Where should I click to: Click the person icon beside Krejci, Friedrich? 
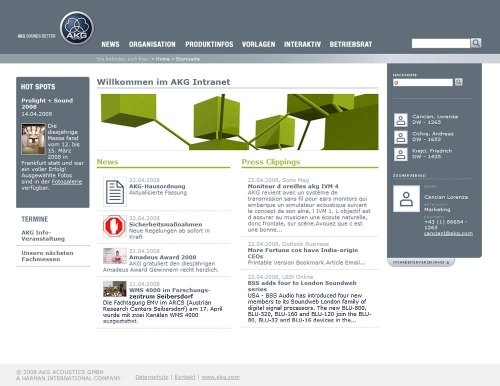coord(401,154)
